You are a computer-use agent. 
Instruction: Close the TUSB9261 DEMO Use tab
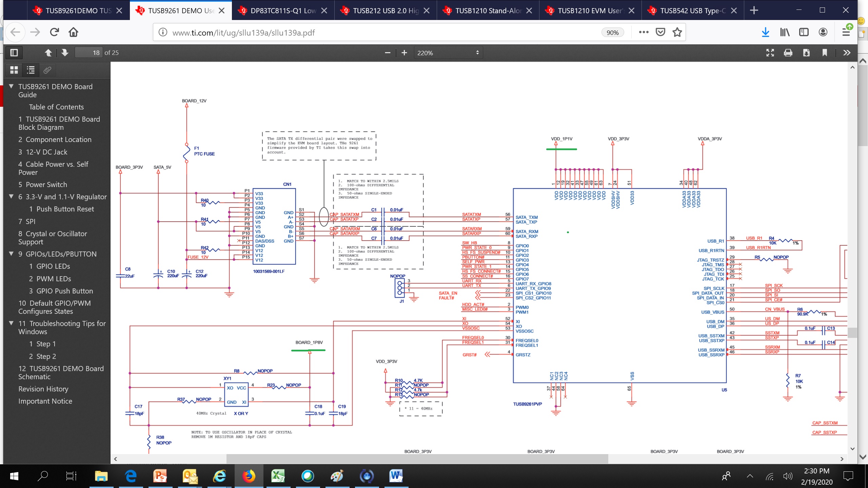221,11
